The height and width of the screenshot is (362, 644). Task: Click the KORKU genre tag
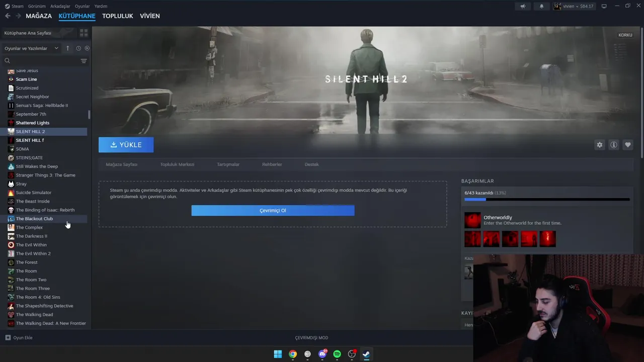[625, 35]
